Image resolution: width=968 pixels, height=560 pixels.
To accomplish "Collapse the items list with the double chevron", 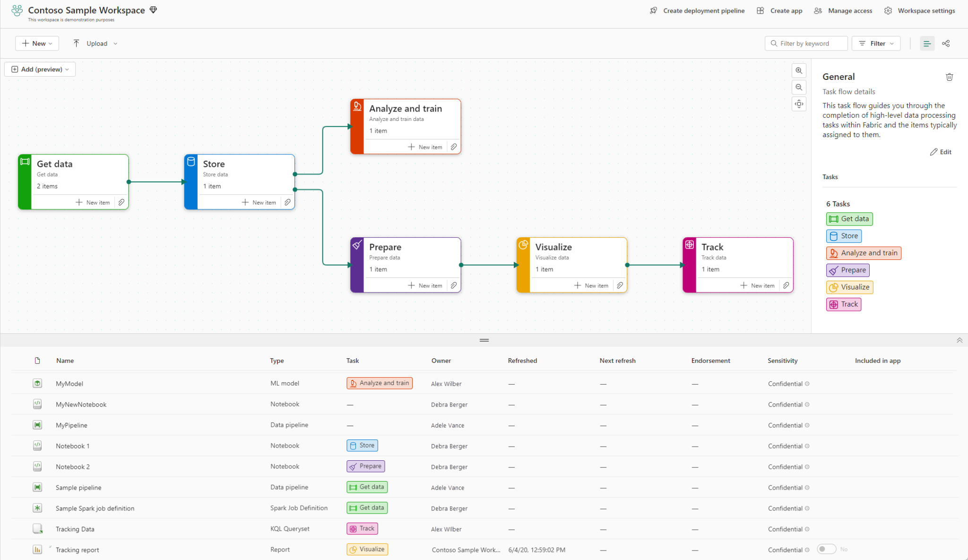I will pyautogui.click(x=959, y=340).
